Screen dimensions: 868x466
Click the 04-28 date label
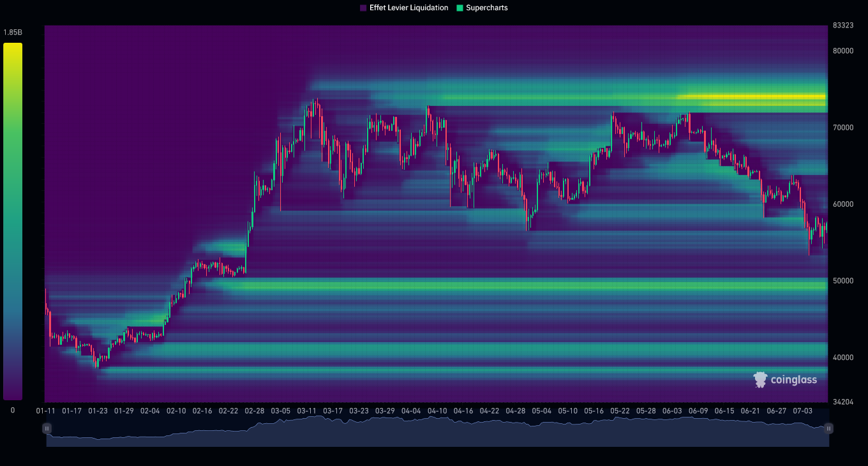point(516,411)
